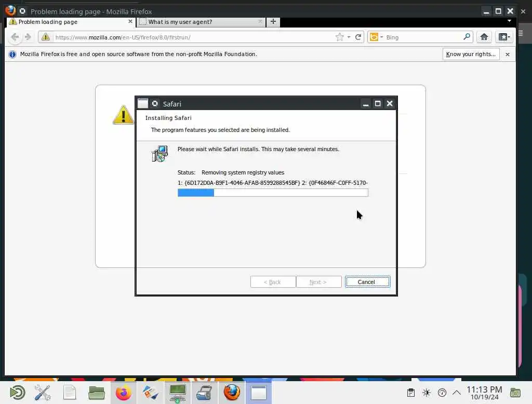Open the application launcher menu in taskbar

tap(17, 393)
